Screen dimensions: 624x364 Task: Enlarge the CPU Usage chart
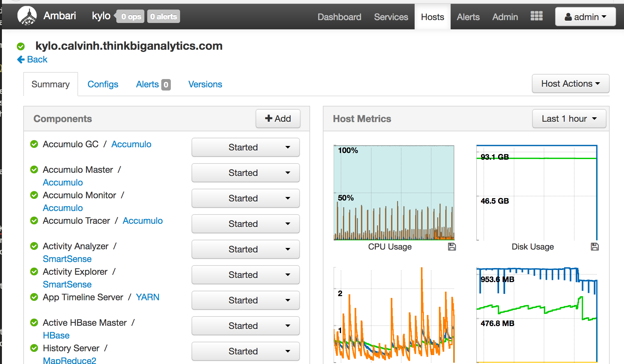(394, 193)
